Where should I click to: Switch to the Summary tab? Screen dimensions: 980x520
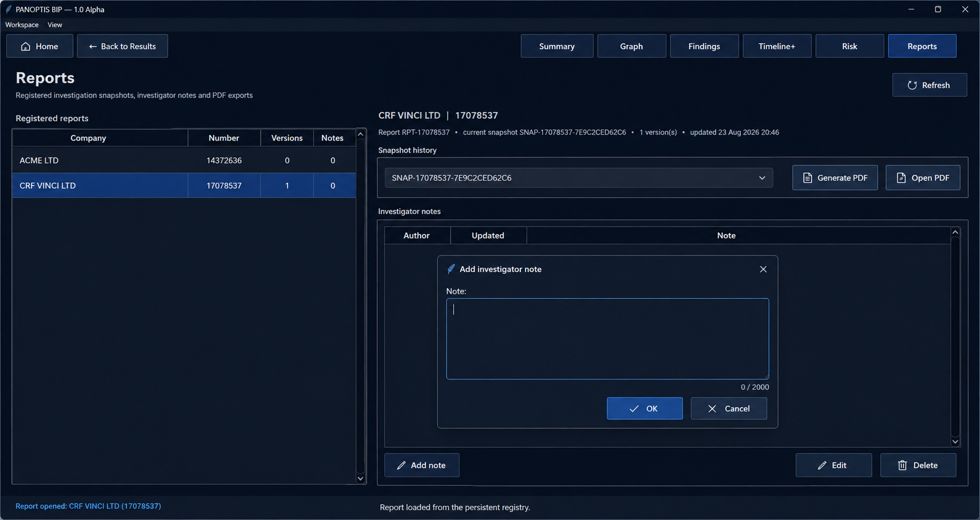point(557,46)
